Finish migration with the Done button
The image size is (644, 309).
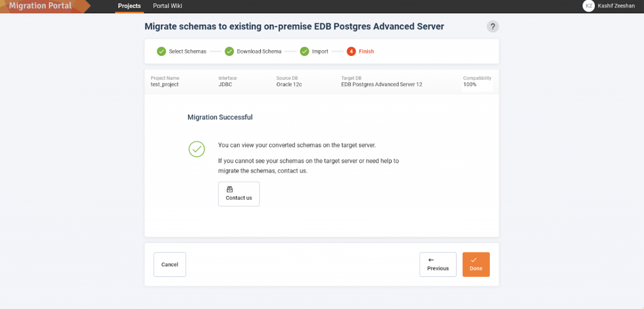point(476,264)
